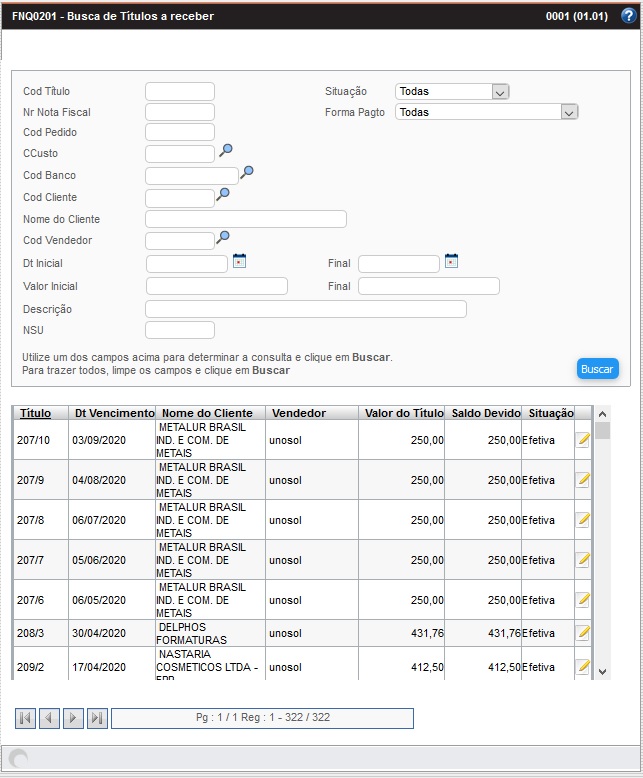The height and width of the screenshot is (778, 643).
Task: Click the Cod Cliente search magnifier
Action: click(223, 194)
